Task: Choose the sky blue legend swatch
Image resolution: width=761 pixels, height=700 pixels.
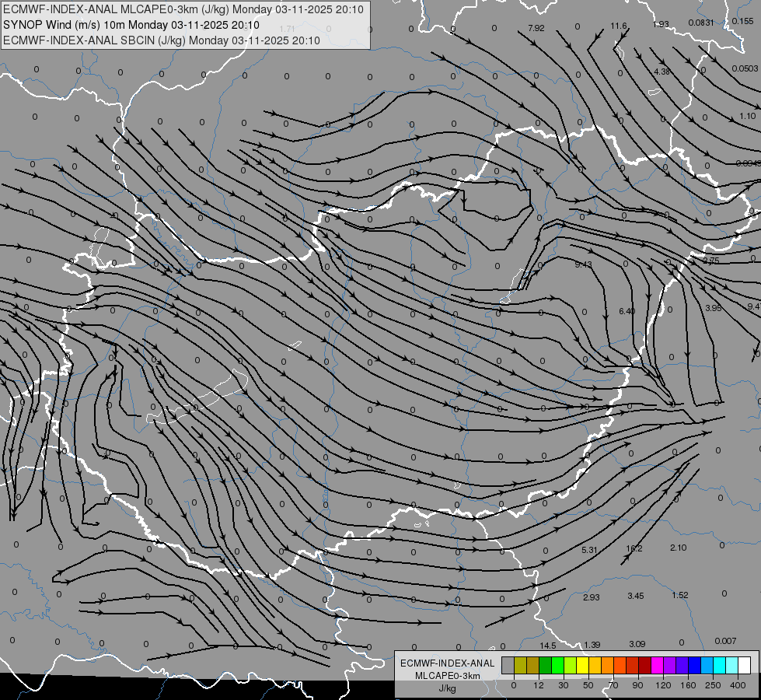Action: 707,666
